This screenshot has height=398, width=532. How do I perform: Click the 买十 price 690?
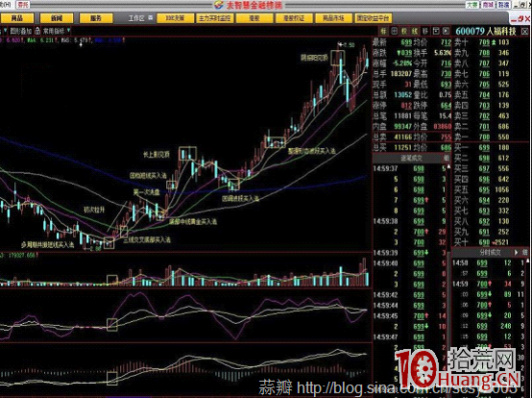tap(484, 242)
